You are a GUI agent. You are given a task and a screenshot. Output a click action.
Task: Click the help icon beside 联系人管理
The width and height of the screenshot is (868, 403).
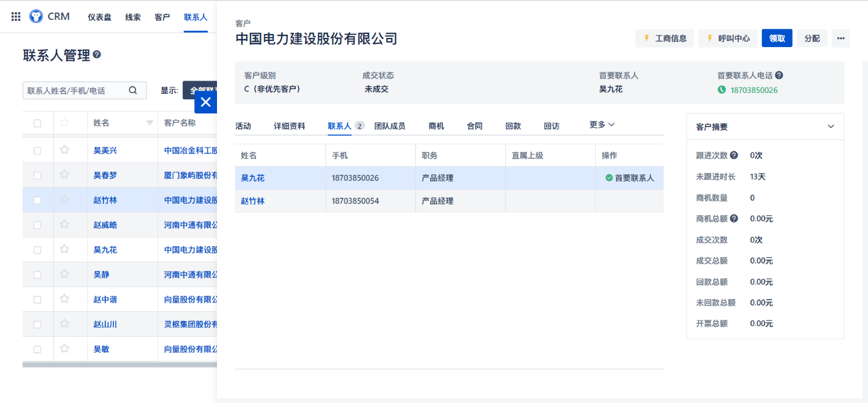coord(97,55)
